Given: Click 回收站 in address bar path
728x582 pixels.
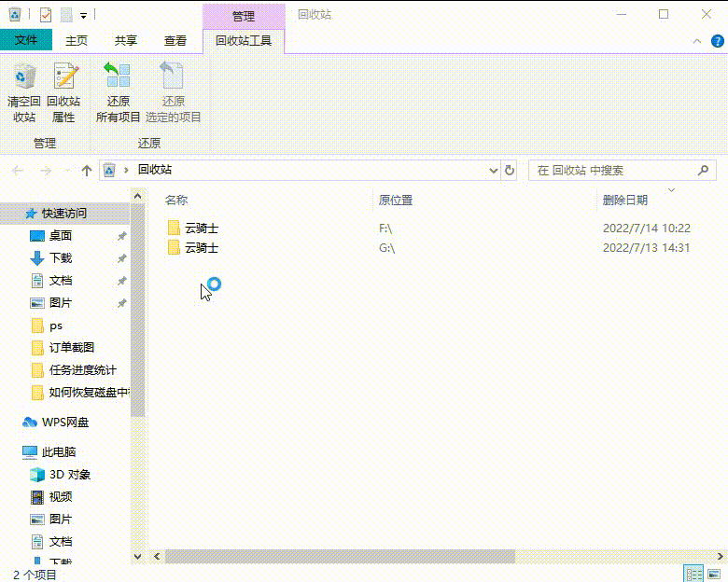Looking at the screenshot, I should (155, 170).
